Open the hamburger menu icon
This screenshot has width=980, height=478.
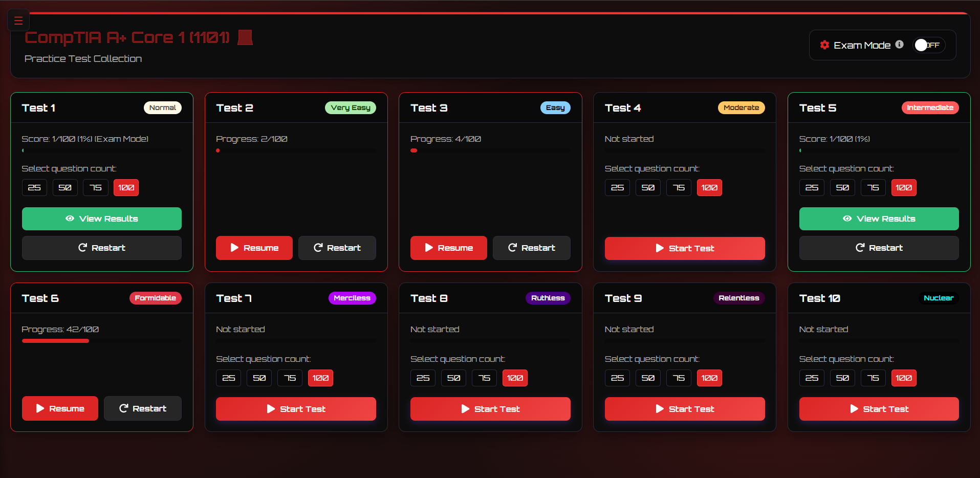point(18,20)
